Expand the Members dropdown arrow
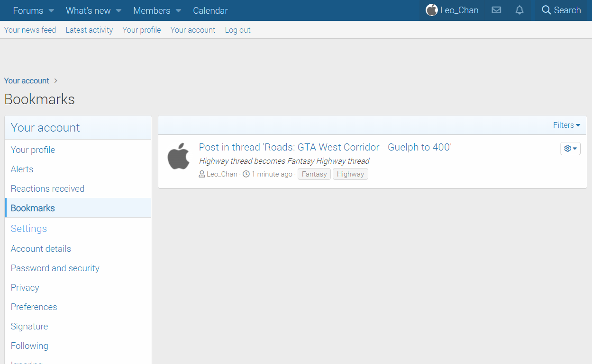 178,10
